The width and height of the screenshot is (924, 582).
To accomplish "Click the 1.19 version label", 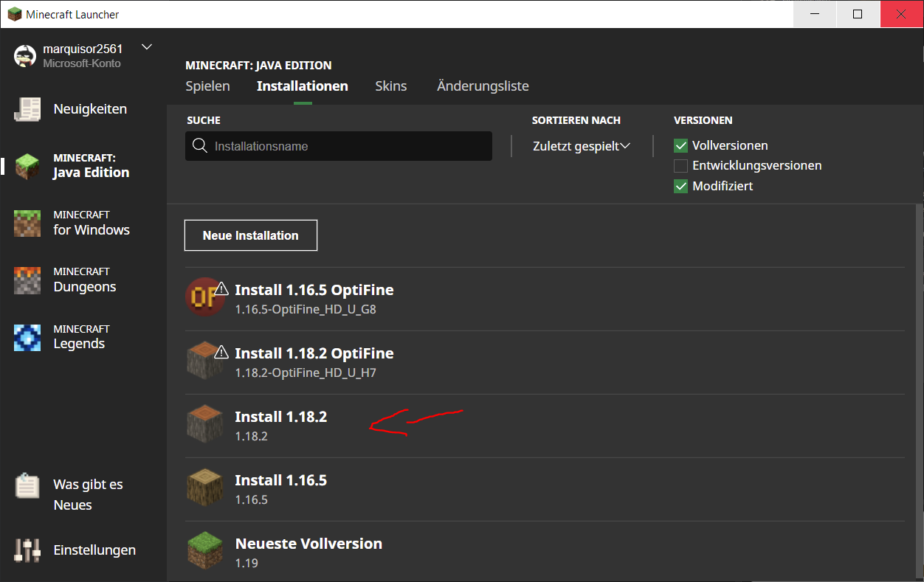I will coord(246,564).
